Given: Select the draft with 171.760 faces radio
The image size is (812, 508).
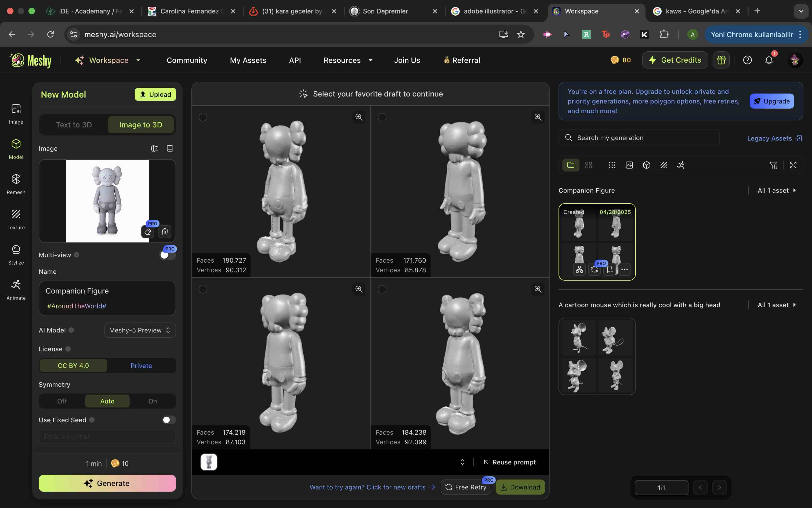Looking at the screenshot, I should click(x=382, y=117).
